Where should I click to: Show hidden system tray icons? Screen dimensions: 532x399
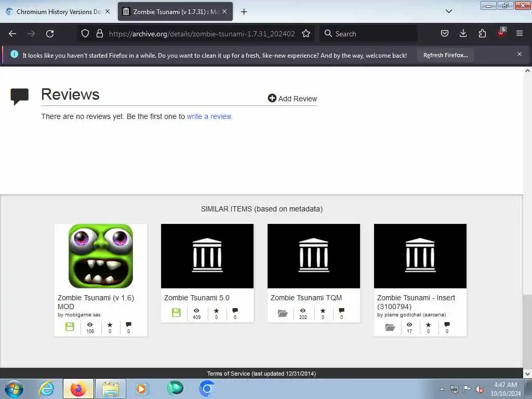pyautogui.click(x=442, y=390)
